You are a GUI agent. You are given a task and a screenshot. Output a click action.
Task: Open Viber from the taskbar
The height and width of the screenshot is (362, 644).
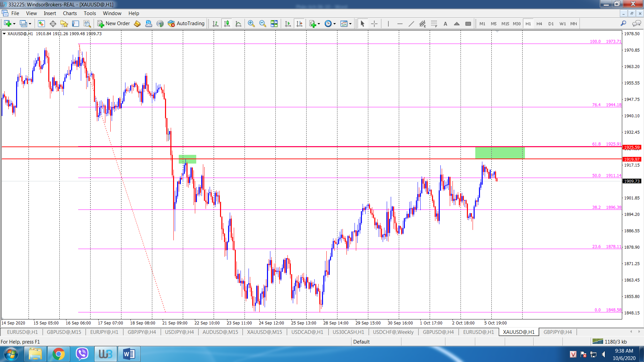click(82, 354)
